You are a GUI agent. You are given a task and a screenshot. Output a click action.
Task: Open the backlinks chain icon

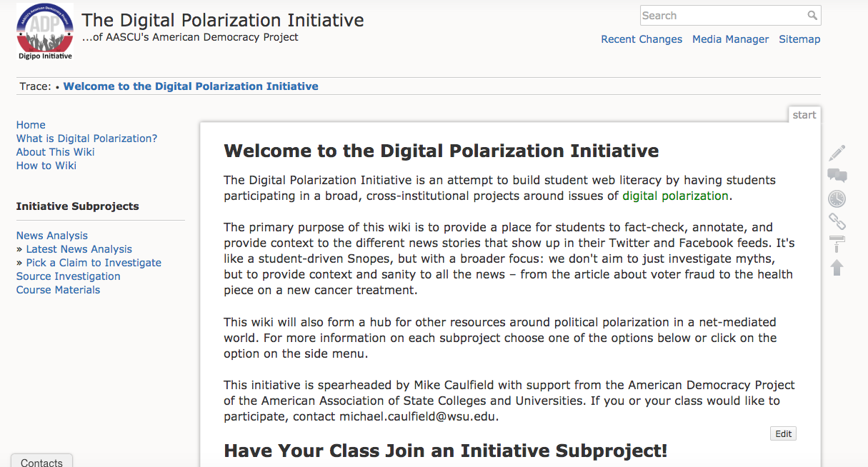[837, 221]
